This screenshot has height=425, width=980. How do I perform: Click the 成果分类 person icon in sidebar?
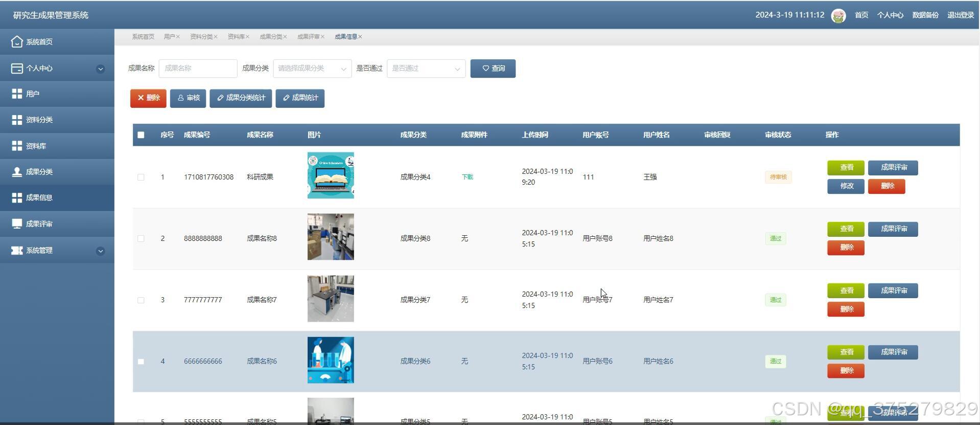pos(17,172)
